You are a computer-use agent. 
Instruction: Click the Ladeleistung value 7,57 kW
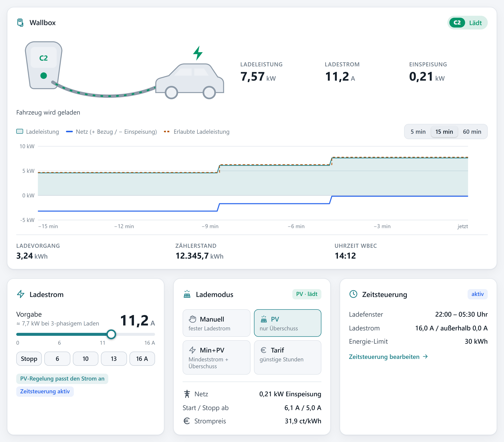click(x=258, y=76)
